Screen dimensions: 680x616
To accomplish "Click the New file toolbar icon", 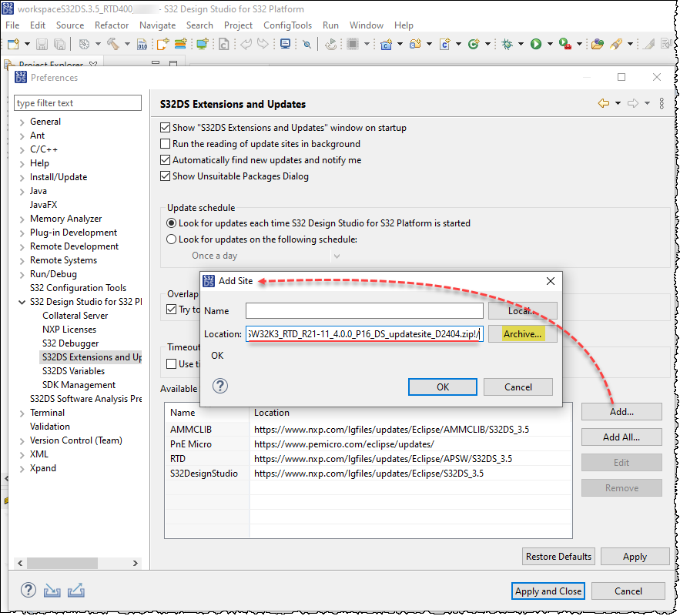I will tap(13, 44).
